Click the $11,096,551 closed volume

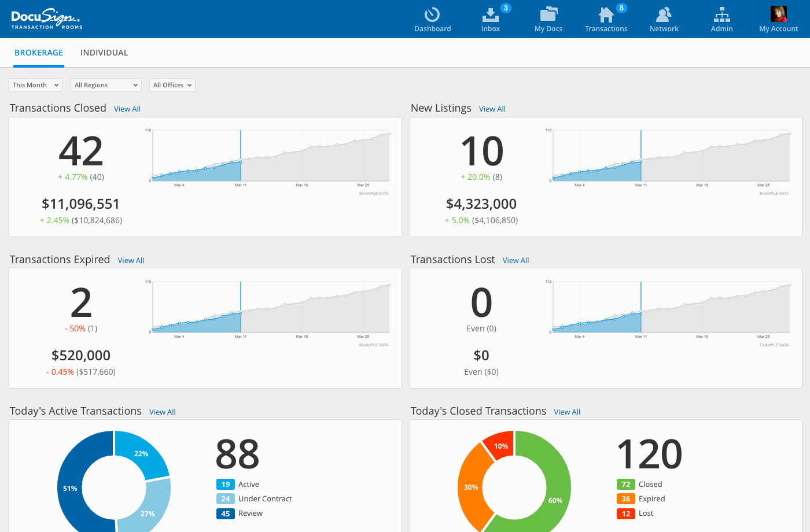81,204
